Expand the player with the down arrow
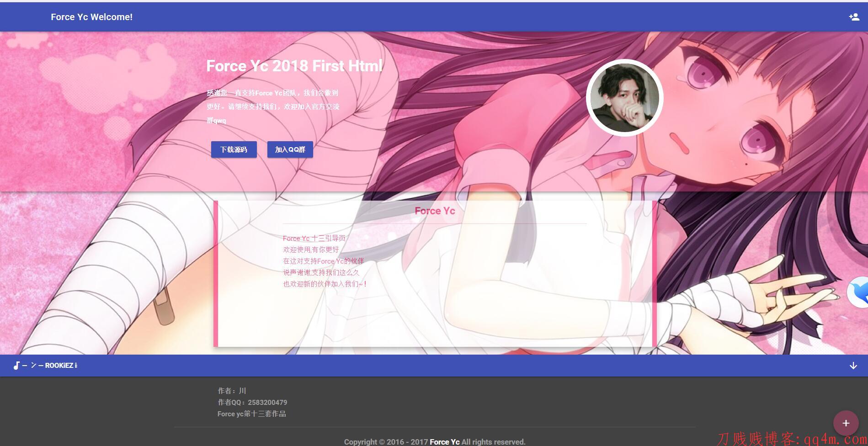 [x=853, y=366]
